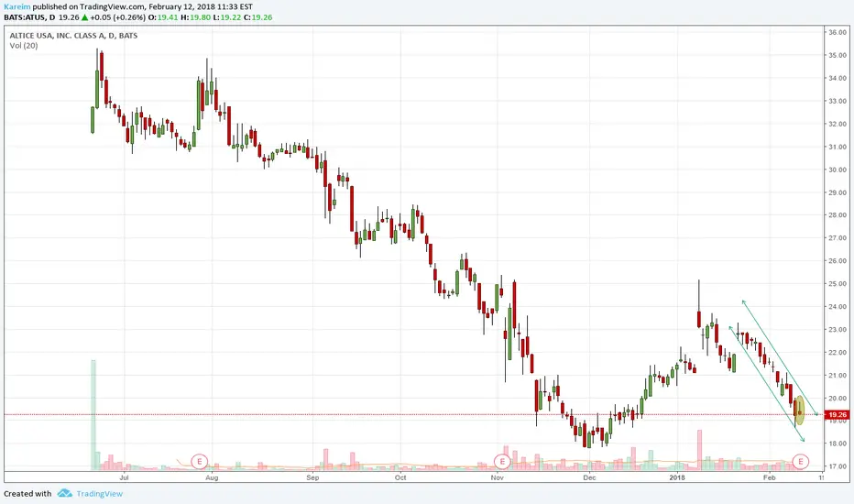Click the 35.00 price axis label
The height and width of the screenshot is (504, 854).
pos(838,56)
